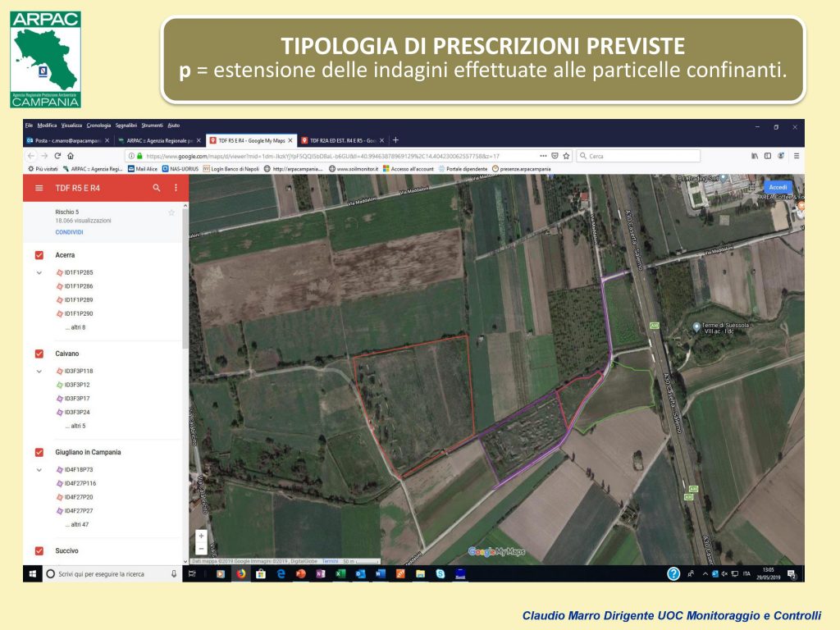Uncheck the Succivo layer checkbox
840x630 pixels.
[x=39, y=550]
